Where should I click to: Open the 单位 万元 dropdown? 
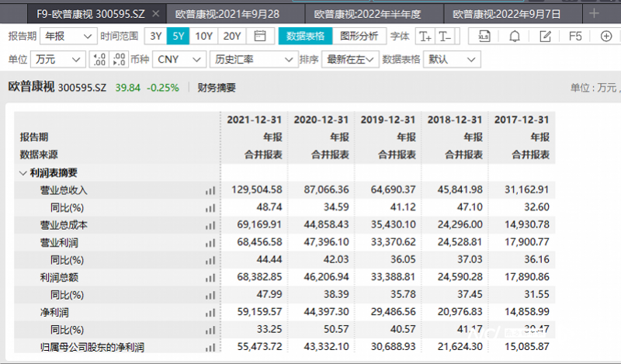57,60
